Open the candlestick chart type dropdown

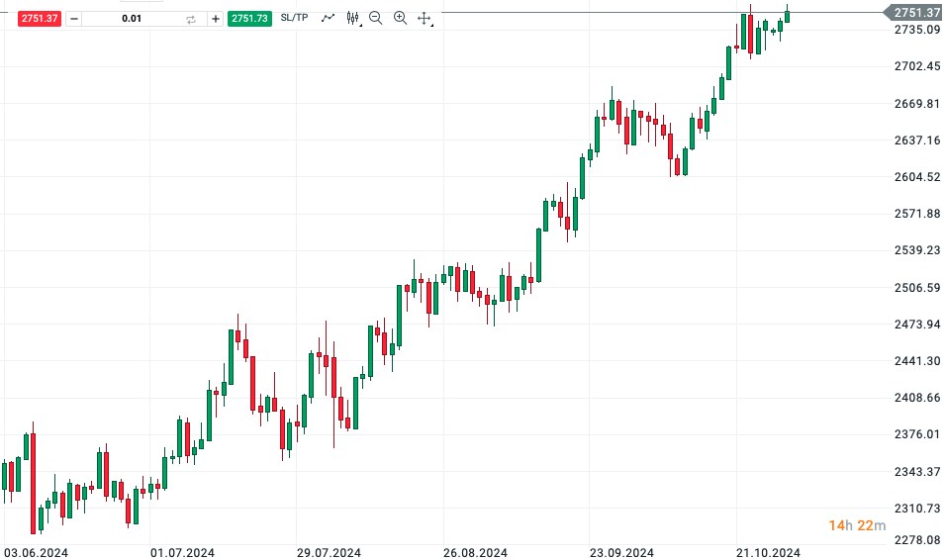coord(354,18)
